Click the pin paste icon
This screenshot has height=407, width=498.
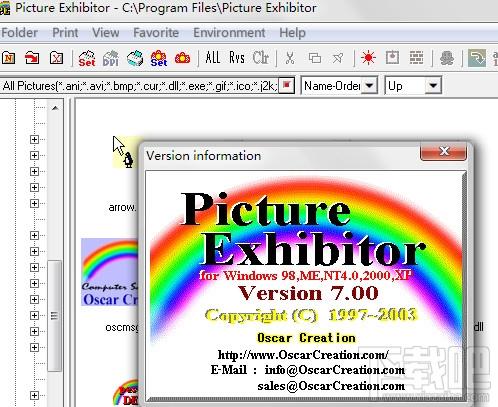click(338, 58)
